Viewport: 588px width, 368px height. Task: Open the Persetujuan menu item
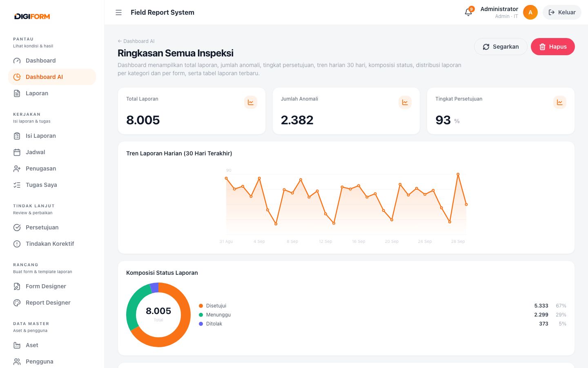52,227
